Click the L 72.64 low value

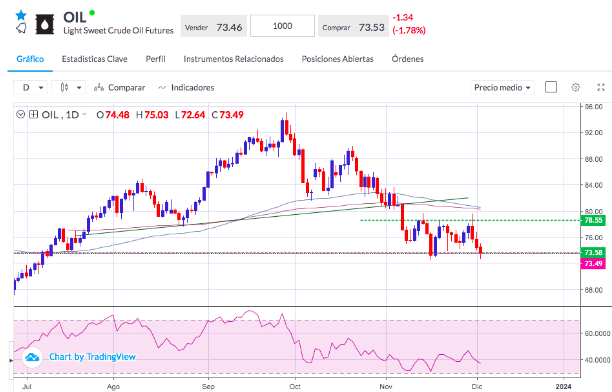click(x=190, y=115)
